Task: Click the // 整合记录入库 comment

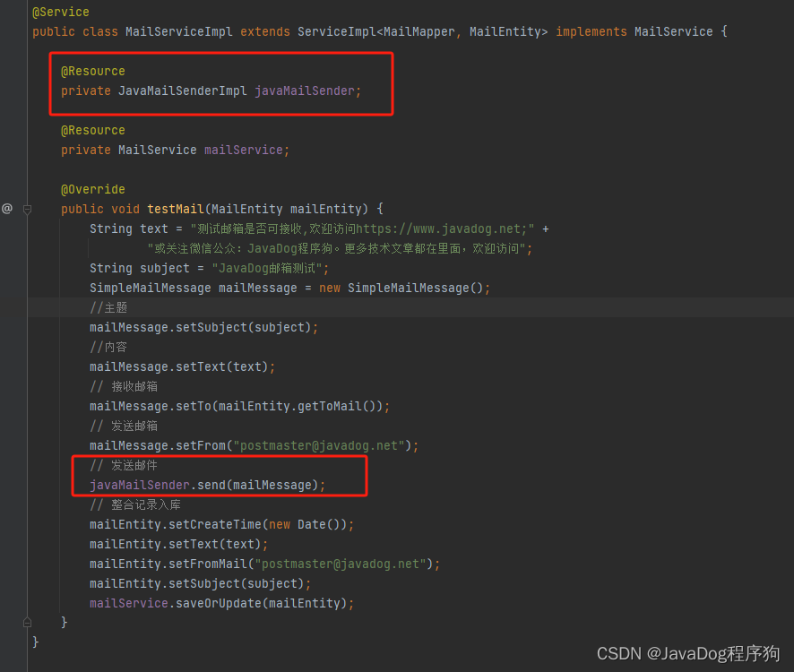Action: point(135,505)
